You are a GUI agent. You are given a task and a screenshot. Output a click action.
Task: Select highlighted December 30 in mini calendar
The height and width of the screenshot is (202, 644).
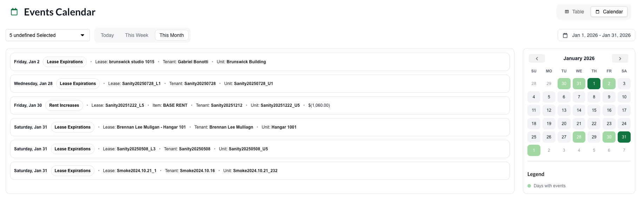[564, 84]
